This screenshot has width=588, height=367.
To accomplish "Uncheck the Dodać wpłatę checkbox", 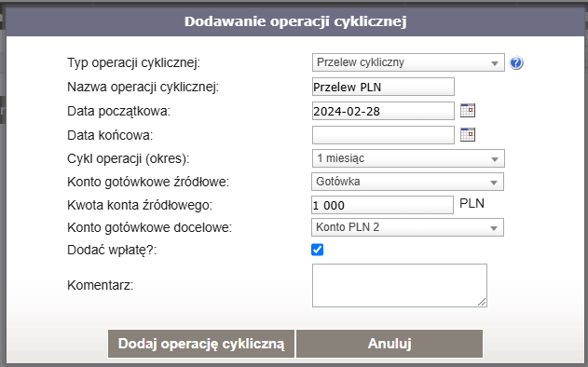I will [x=317, y=250].
